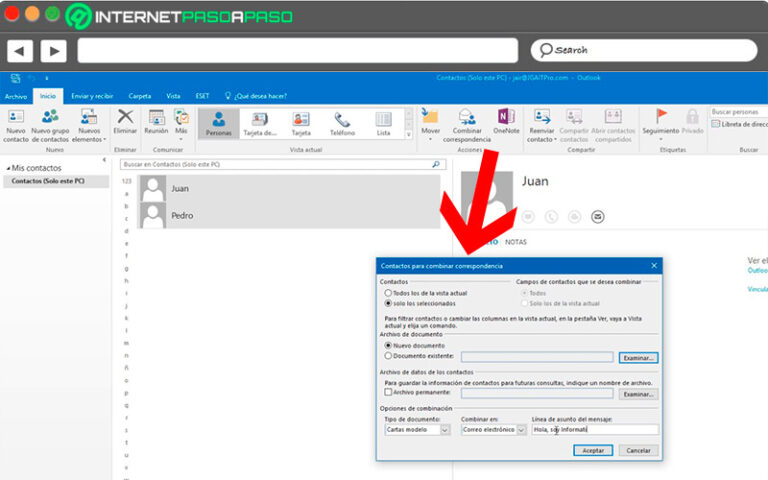Viewport: 768px width, 480px height.
Task: Open the Tipo de documento dropdown
Action: (417, 430)
